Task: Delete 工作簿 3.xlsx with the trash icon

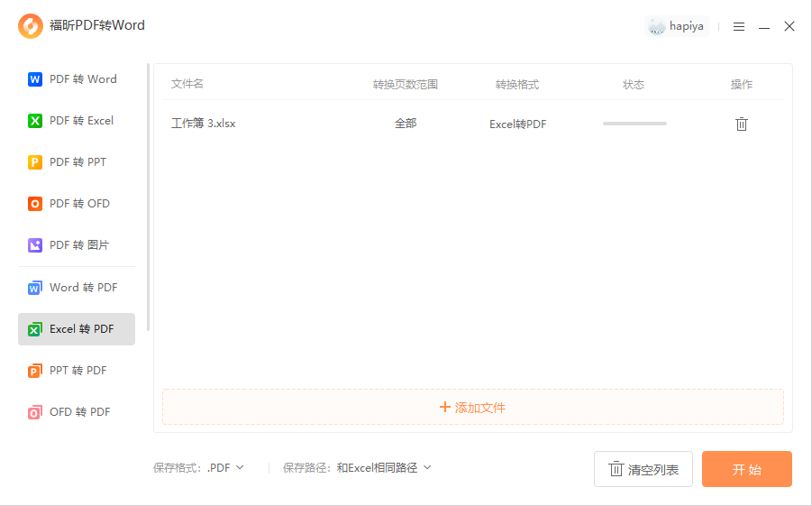Action: pyautogui.click(x=742, y=124)
